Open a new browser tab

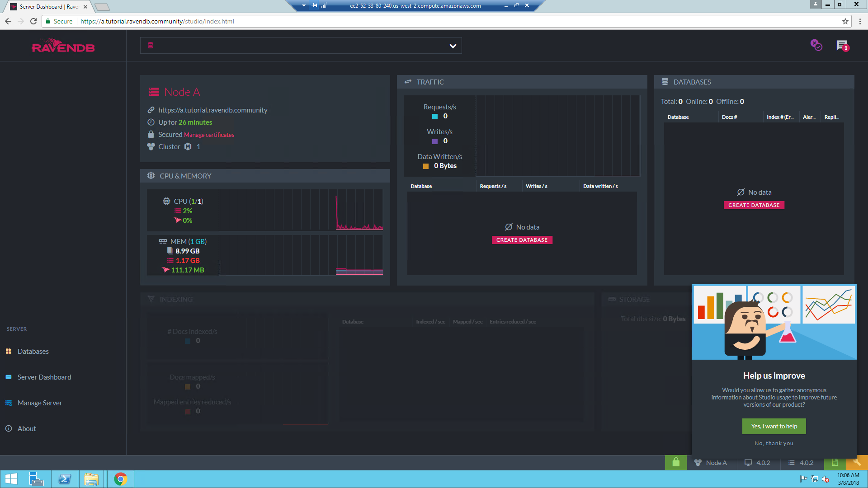[x=102, y=7]
